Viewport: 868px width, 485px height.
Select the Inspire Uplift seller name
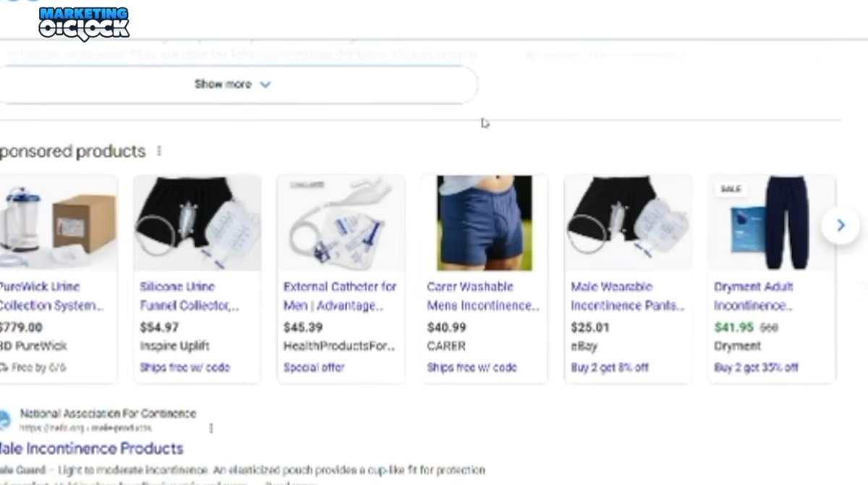[x=174, y=346]
